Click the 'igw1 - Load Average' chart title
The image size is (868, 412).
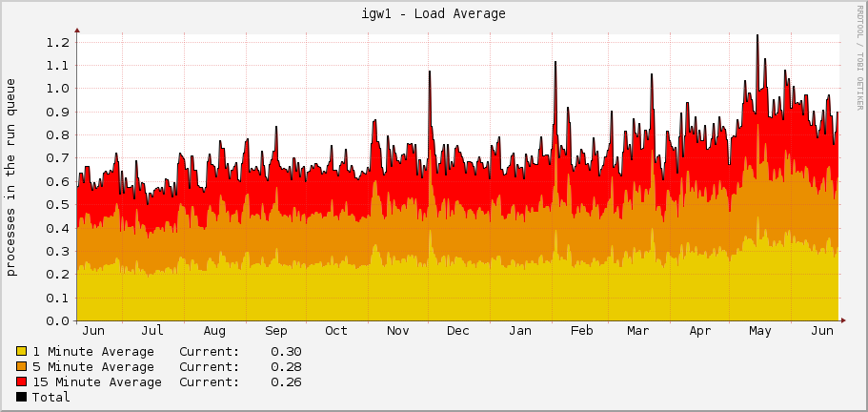pyautogui.click(x=434, y=14)
